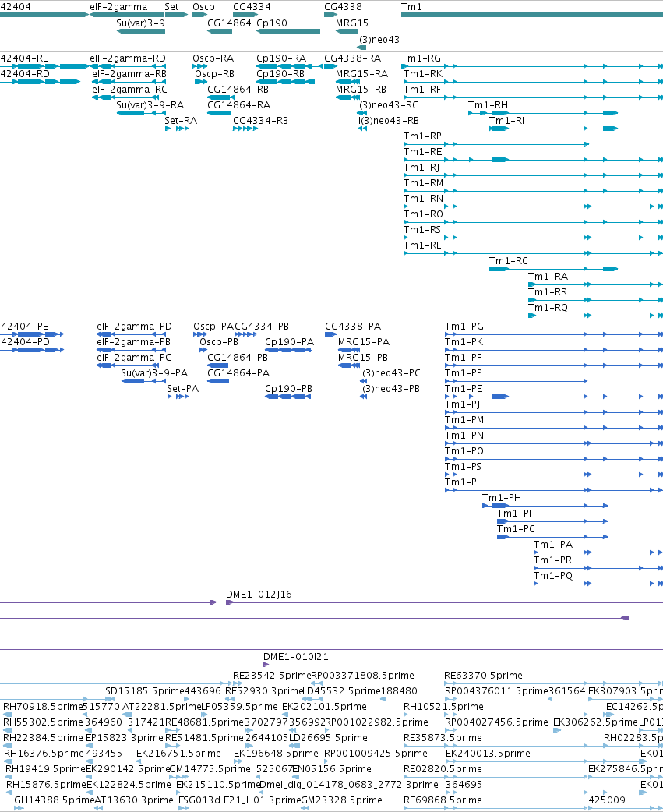
Task: Click transcript l(3)neo43-RC
Action: (x=388, y=104)
